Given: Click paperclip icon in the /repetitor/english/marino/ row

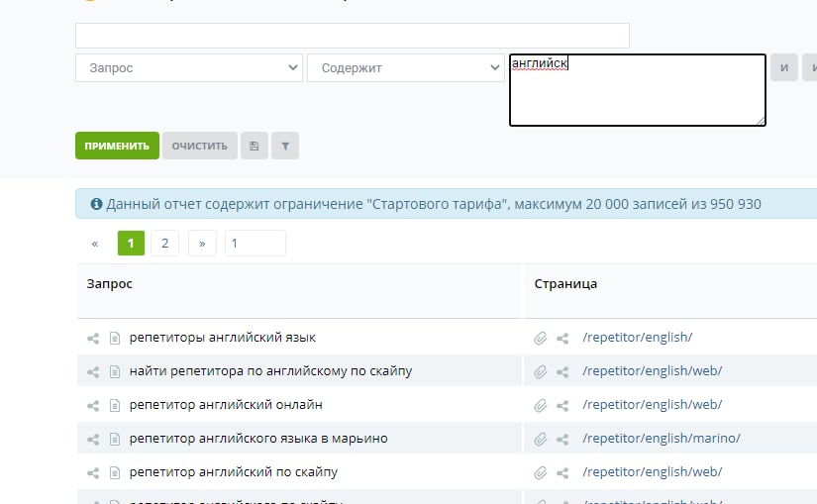Looking at the screenshot, I should (x=541, y=440).
